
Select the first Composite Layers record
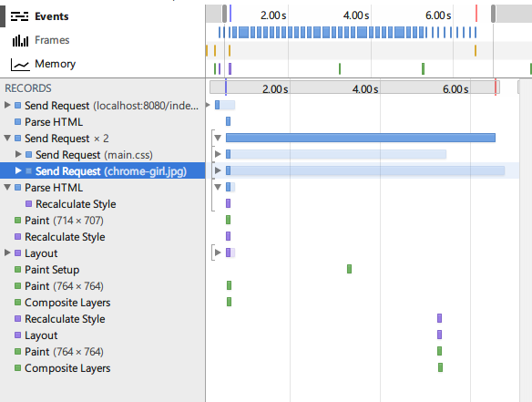(x=67, y=303)
